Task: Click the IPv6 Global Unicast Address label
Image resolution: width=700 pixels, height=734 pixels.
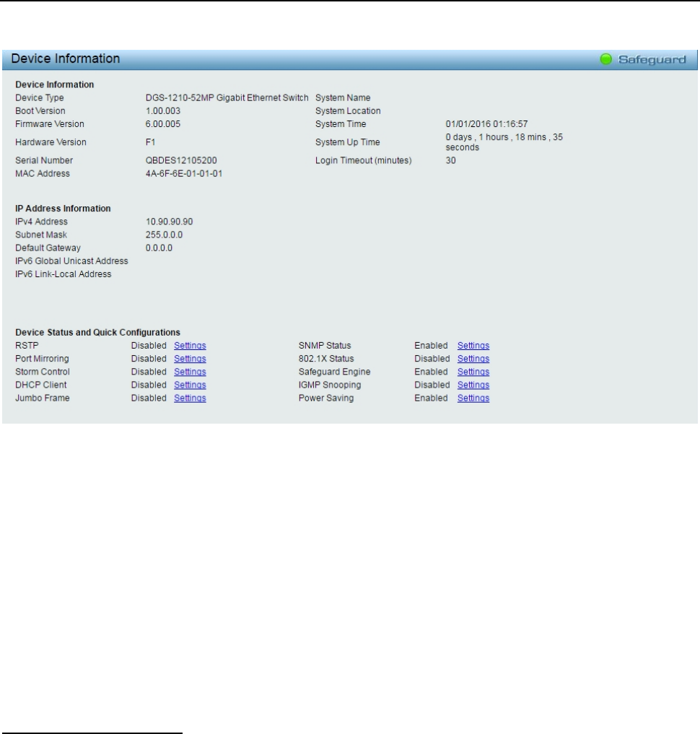Action: [x=71, y=261]
